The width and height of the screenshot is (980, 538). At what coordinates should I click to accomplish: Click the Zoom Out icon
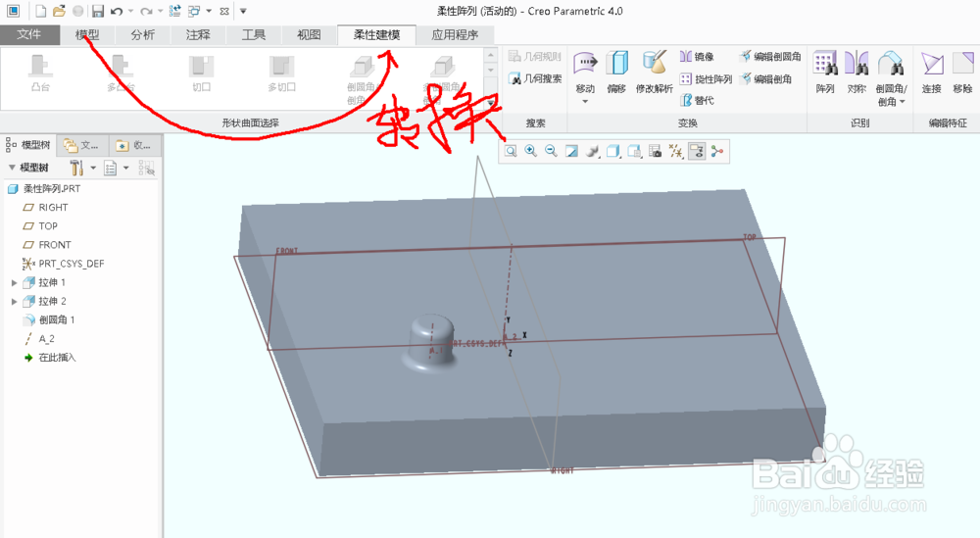pyautogui.click(x=551, y=151)
